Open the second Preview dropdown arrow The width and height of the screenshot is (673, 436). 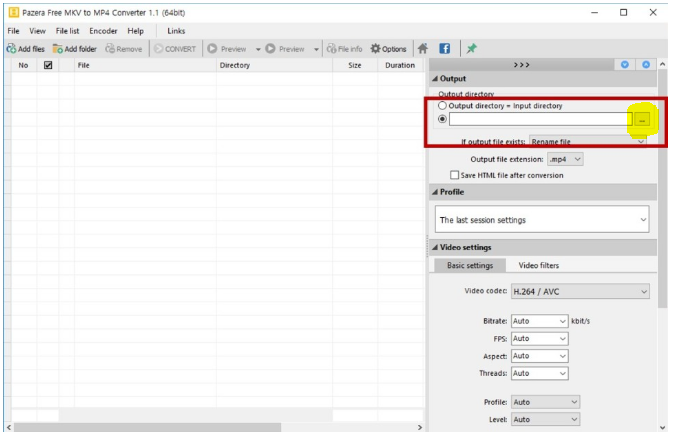pos(316,49)
